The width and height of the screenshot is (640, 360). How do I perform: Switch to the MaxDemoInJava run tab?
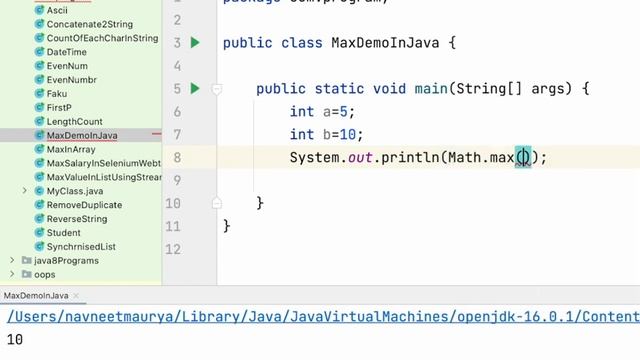click(36, 296)
